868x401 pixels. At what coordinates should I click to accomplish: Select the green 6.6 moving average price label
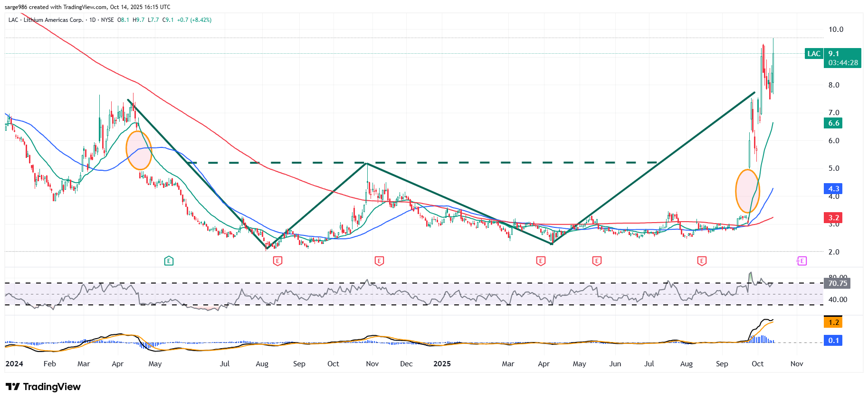(x=834, y=123)
